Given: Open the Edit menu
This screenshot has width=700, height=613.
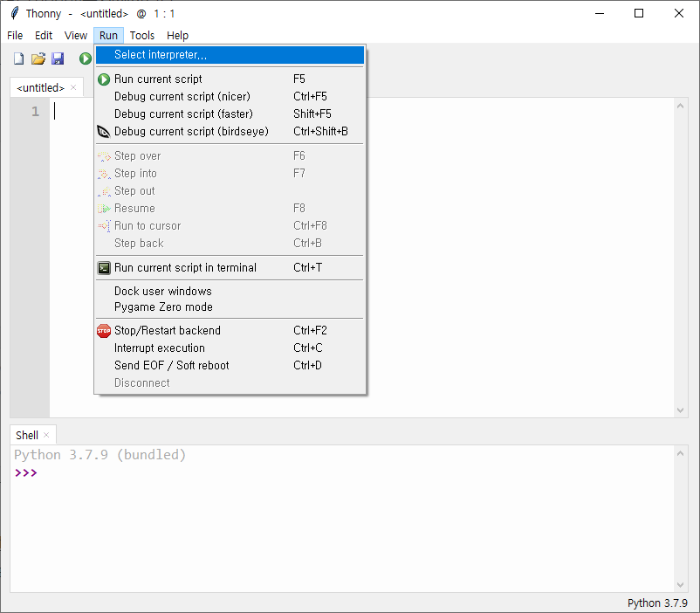Looking at the screenshot, I should click(x=44, y=35).
